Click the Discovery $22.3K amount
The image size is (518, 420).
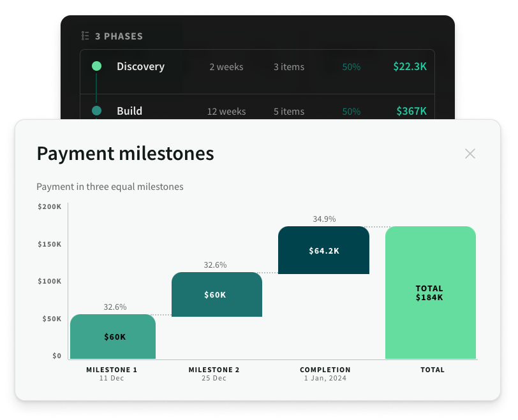tap(410, 66)
